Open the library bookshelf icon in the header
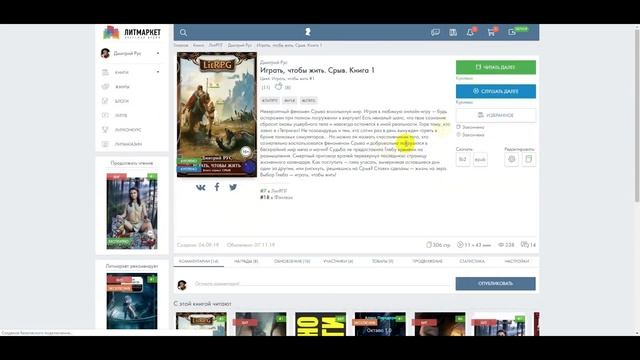Image resolution: width=640 pixels, height=360 pixels. pos(453,32)
